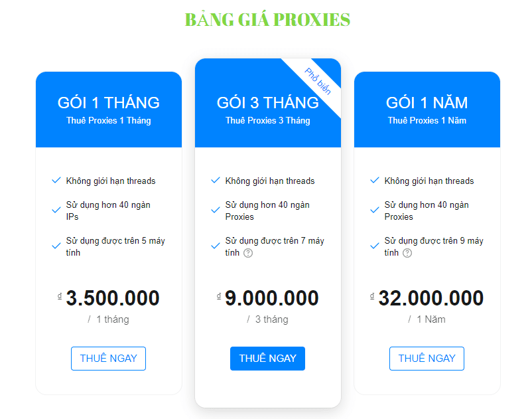Image resolution: width=532 pixels, height=419 pixels.
Task: Click the checkmark beside 7 máy tính feature
Action: pos(216,246)
